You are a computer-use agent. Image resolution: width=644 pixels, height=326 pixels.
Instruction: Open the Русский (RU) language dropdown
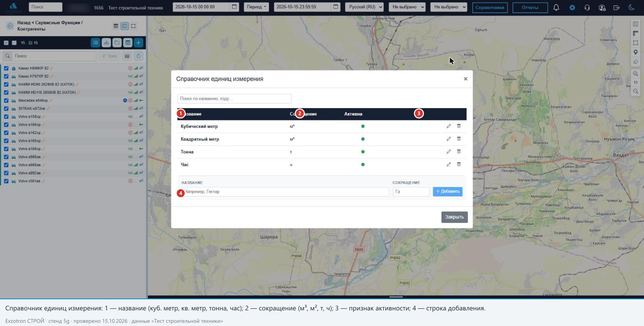[364, 7]
